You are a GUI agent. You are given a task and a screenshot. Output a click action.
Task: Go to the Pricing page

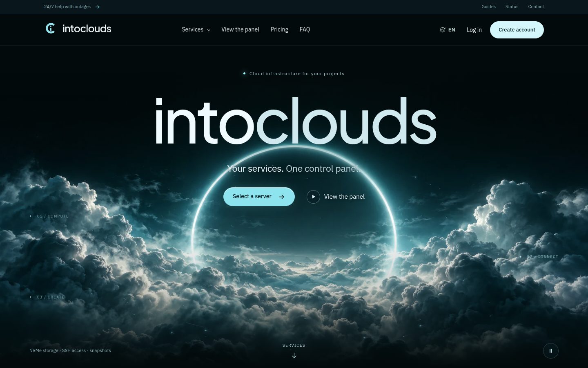[279, 29]
